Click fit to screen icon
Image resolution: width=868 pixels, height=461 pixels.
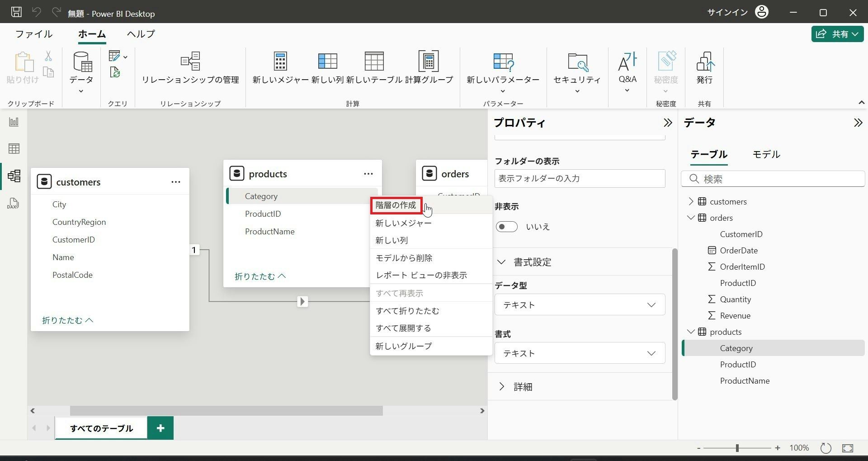(848, 448)
